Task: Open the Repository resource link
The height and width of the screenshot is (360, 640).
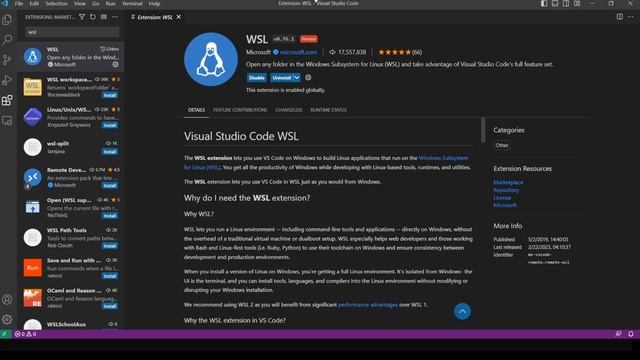Action: coord(506,190)
